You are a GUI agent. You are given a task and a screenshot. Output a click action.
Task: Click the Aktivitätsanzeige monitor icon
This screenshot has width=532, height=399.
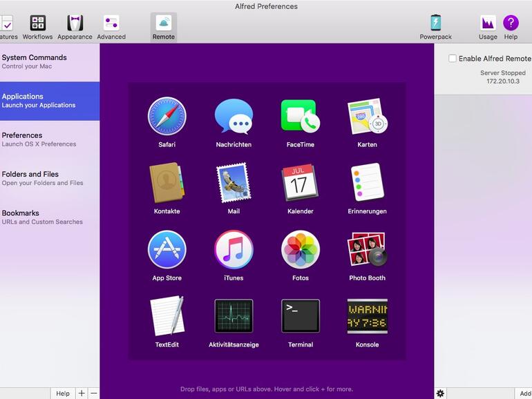[x=234, y=316]
